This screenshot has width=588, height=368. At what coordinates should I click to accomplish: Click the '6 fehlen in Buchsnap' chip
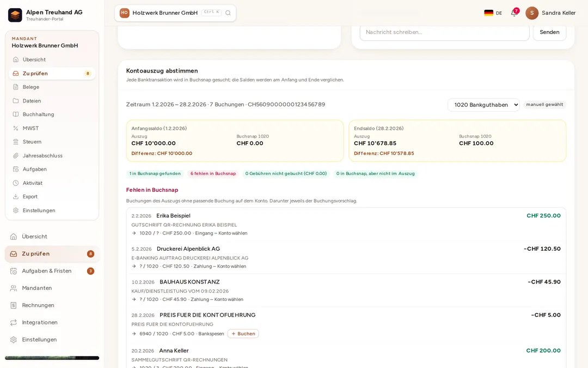[213, 173]
